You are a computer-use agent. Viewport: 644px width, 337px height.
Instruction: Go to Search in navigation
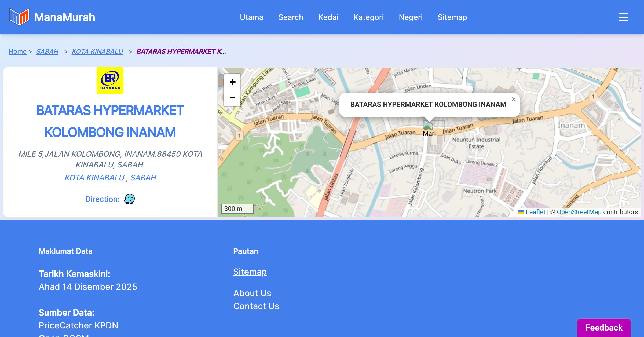(291, 17)
